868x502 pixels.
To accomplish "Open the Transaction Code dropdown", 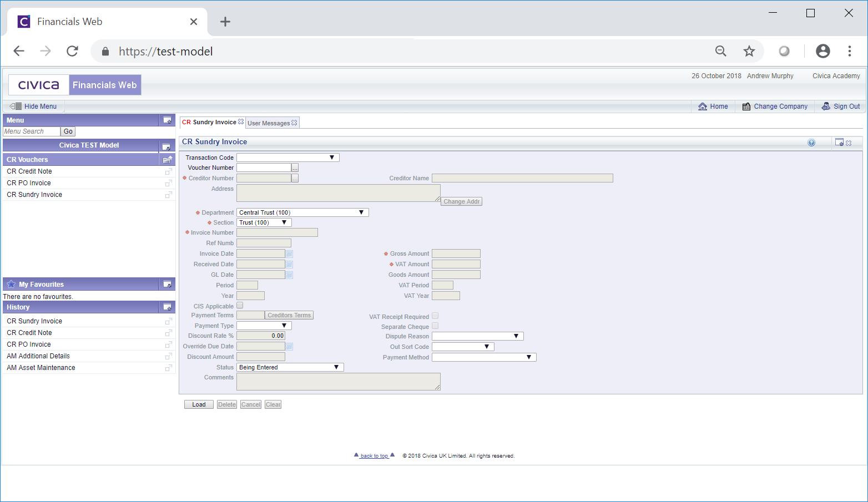I will pyautogui.click(x=288, y=158).
